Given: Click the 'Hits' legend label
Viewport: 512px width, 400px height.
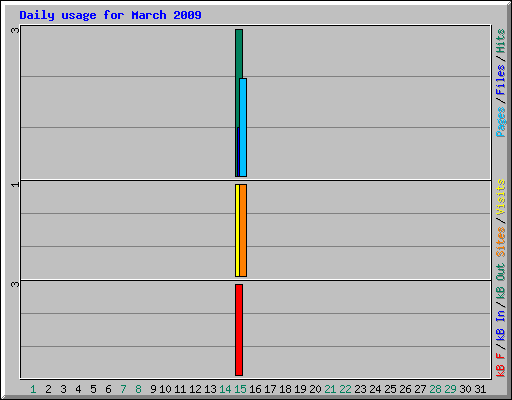Looking at the screenshot, I should (500, 41).
